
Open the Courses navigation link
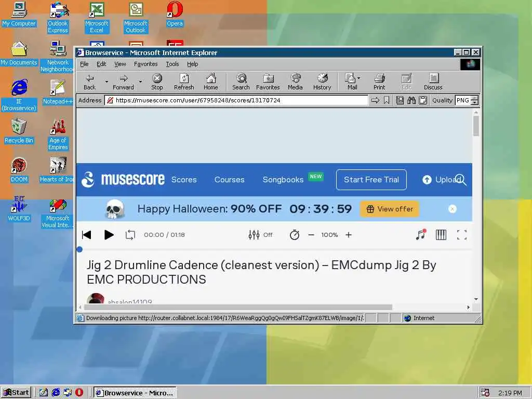point(229,180)
